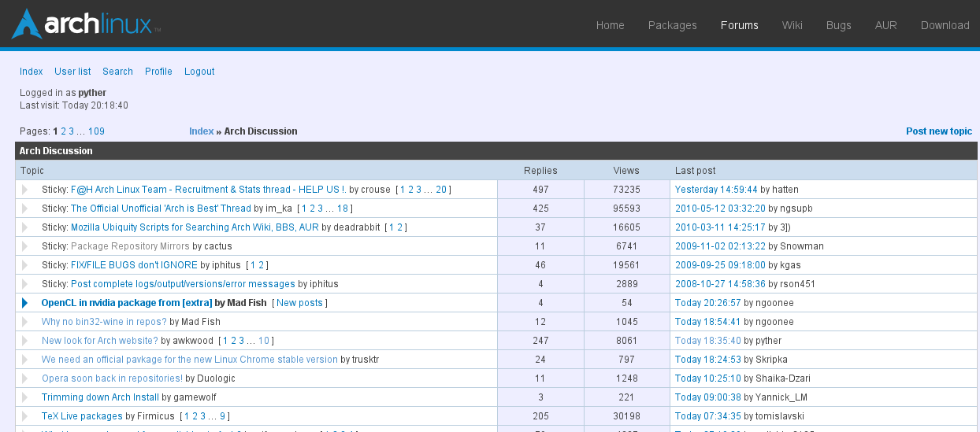Screen dimensions: 980x432
Task: Open last post Today 18:35:40 by pyther
Action: 708,341
